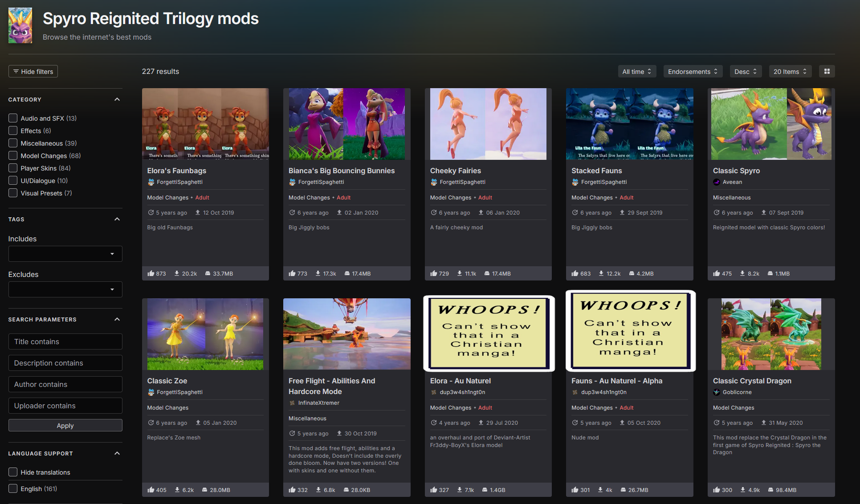This screenshot has height=504, width=860.
Task: Click endorsement thumbs-up on Elora's Faunbags
Action: 151,273
